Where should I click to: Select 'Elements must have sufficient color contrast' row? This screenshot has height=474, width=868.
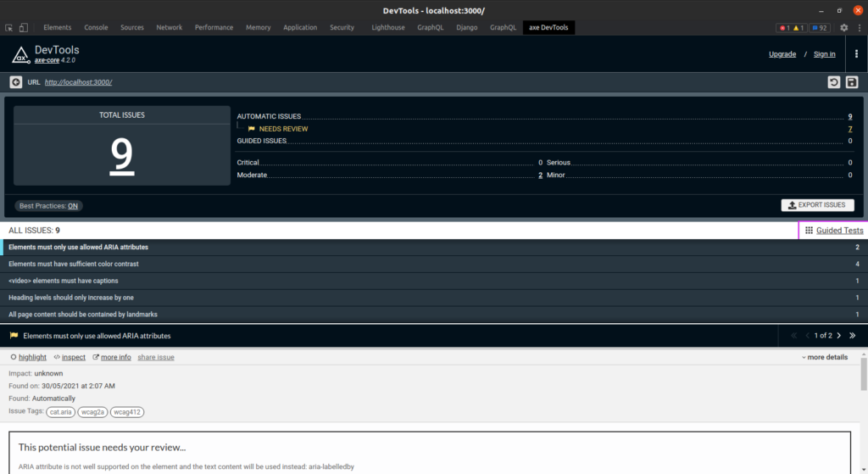click(434, 264)
